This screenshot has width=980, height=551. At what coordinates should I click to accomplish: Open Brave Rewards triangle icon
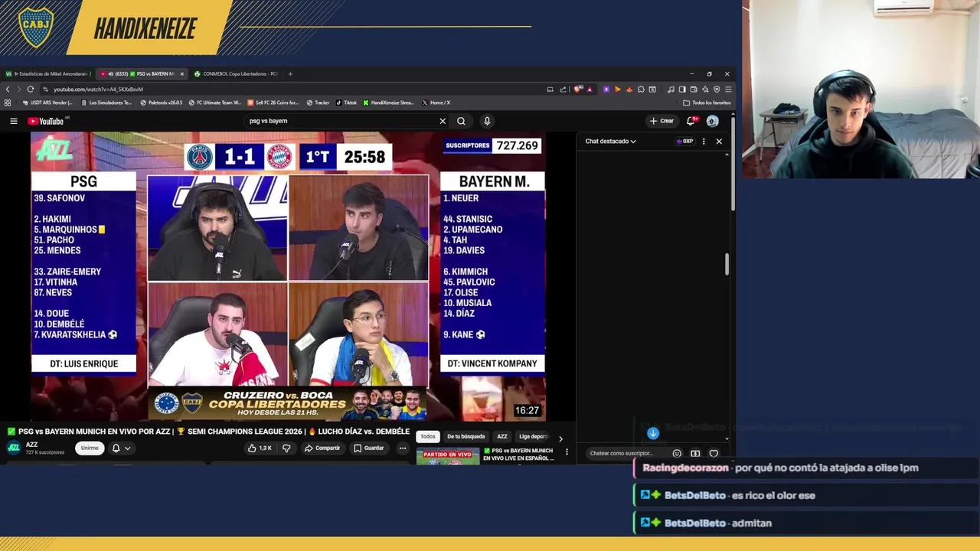pos(590,90)
